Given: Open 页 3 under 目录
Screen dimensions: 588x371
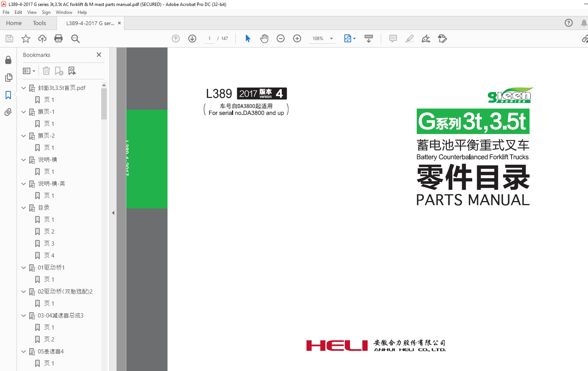Looking at the screenshot, I should pos(49,244).
